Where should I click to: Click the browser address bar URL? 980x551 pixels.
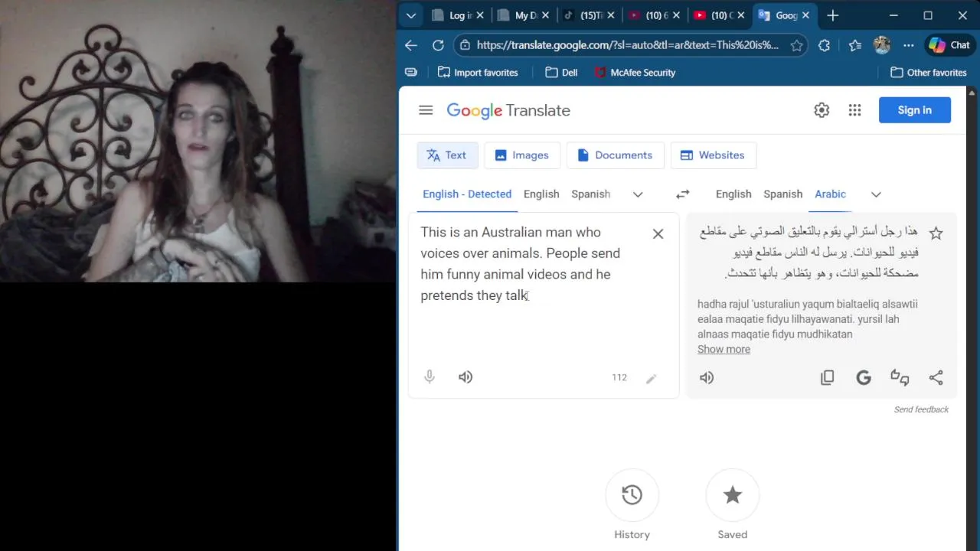627,45
